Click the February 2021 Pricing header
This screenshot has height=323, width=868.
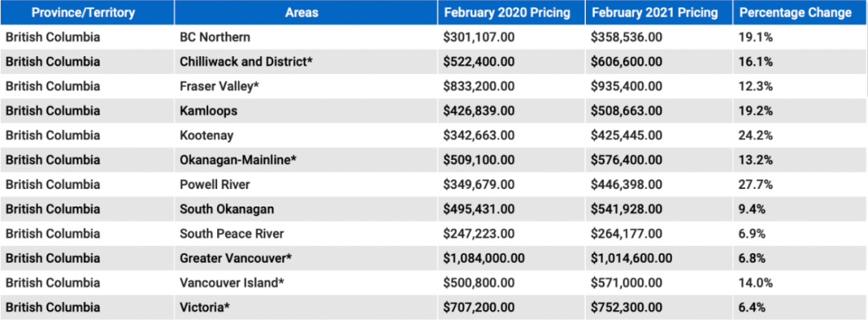coord(659,13)
